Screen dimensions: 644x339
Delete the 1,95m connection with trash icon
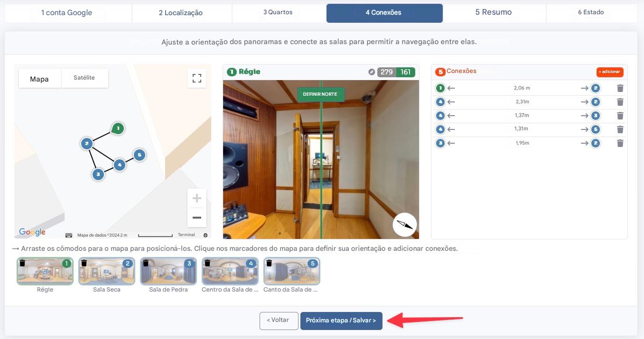(x=620, y=143)
